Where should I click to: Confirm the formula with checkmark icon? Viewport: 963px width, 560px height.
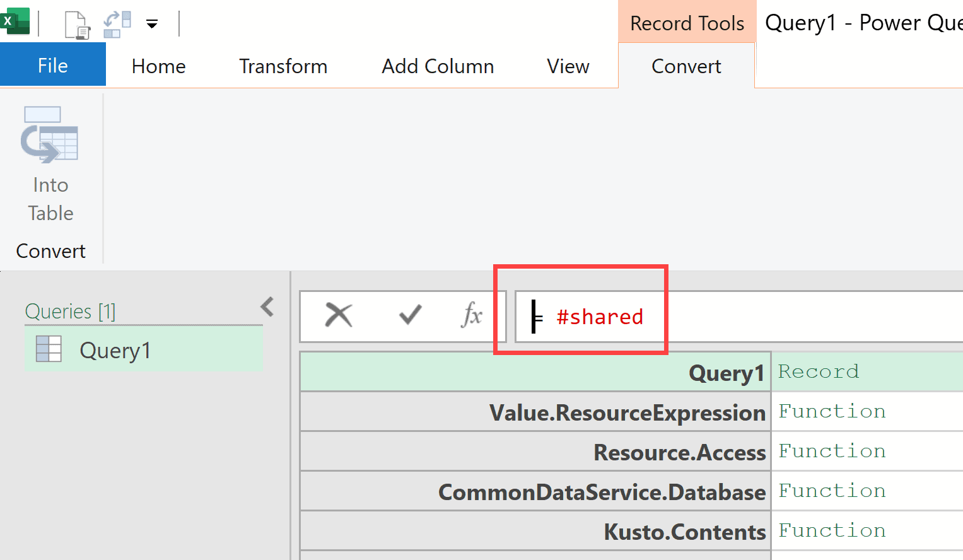click(x=410, y=314)
